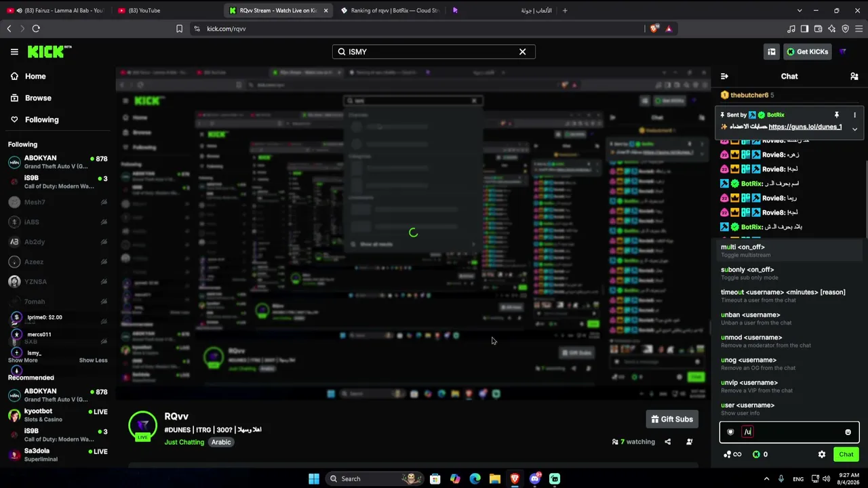Image resolution: width=868 pixels, height=488 pixels.
Task: Click the Gift Subs button
Action: (x=671, y=419)
